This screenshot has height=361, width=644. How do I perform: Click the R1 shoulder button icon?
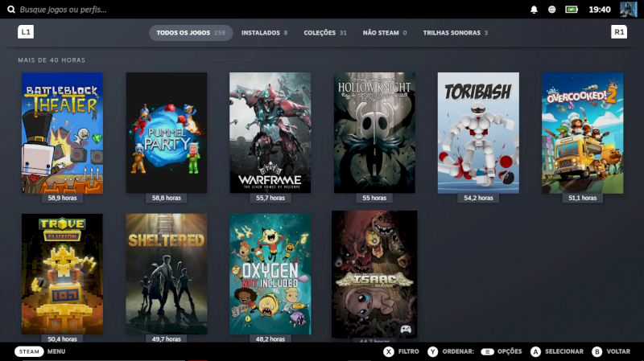coord(619,31)
